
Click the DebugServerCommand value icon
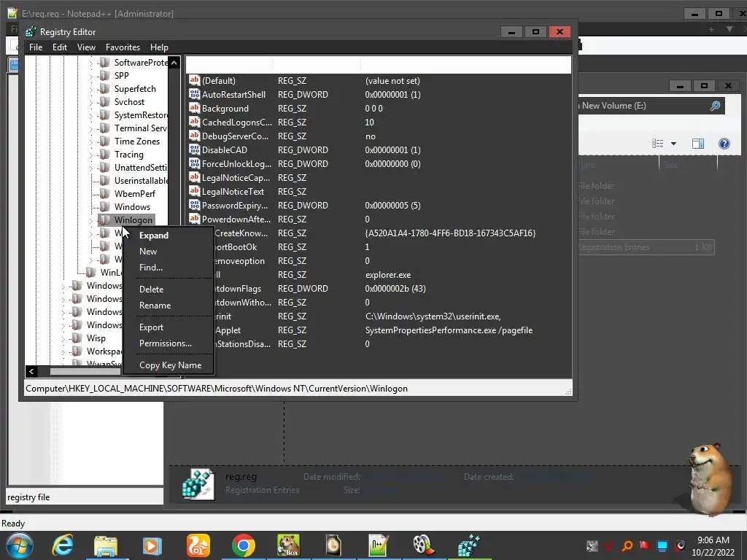[194, 136]
